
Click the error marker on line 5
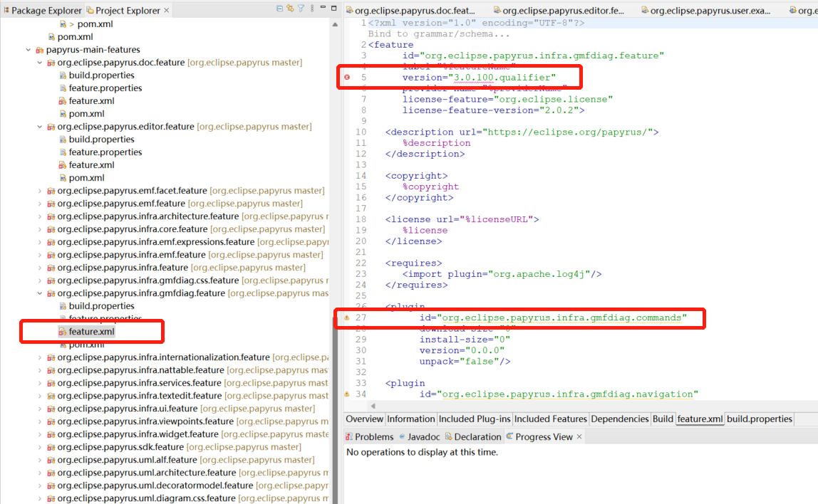[347, 77]
